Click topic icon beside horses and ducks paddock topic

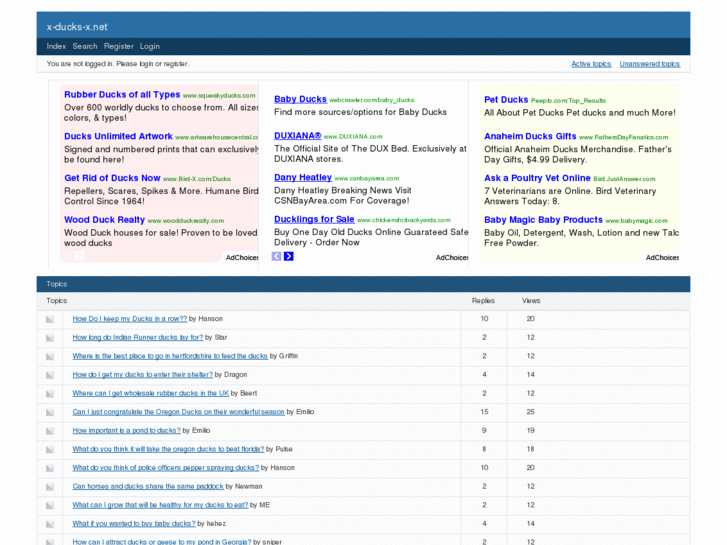50,487
